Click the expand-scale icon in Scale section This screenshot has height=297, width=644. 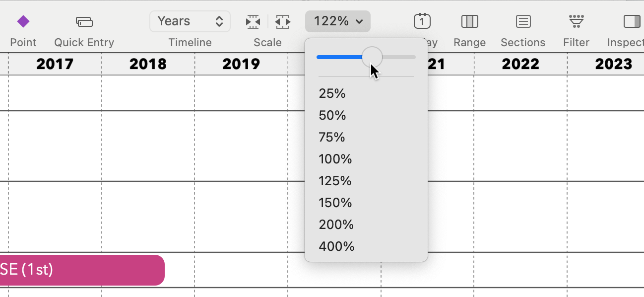(x=283, y=21)
